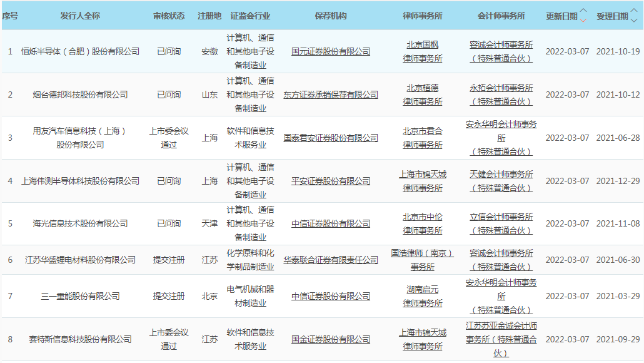Click the 发行人全称 column header
Screen dimensions: 644x363
pos(80,16)
